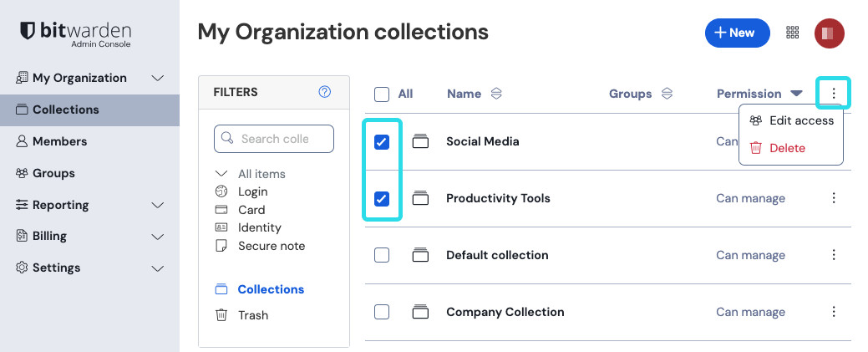The height and width of the screenshot is (352, 868).
Task: Click the Social Media collection icon
Action: [420, 142]
